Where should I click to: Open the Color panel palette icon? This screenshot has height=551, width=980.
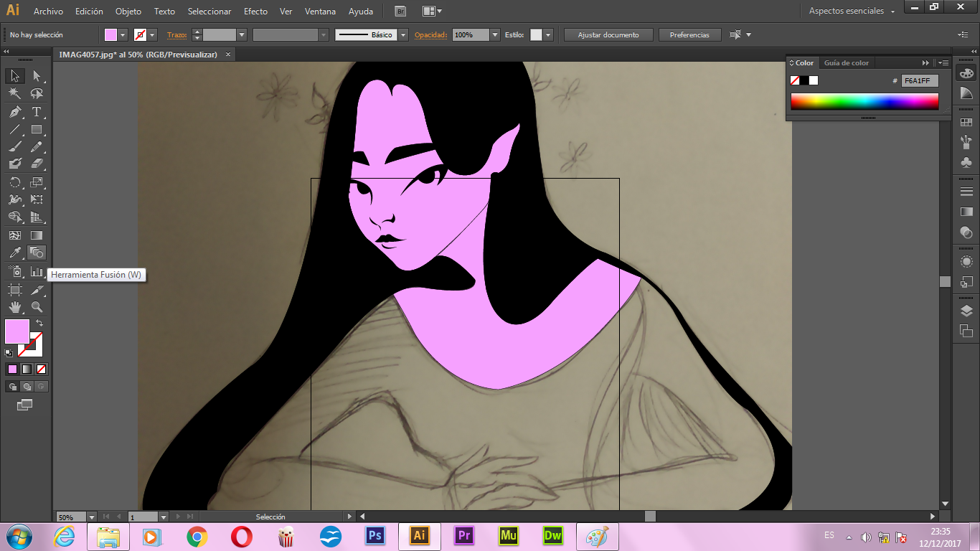point(966,73)
